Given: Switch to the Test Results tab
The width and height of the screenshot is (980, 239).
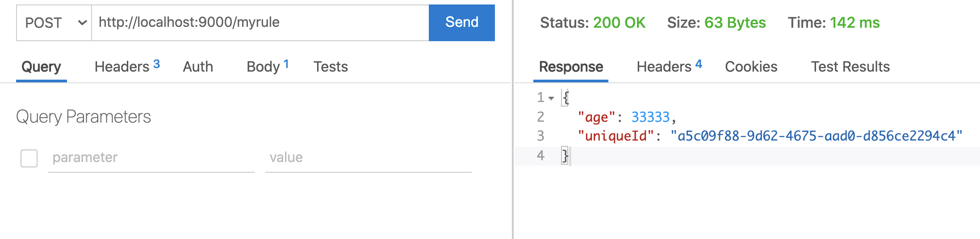Looking at the screenshot, I should [x=850, y=67].
